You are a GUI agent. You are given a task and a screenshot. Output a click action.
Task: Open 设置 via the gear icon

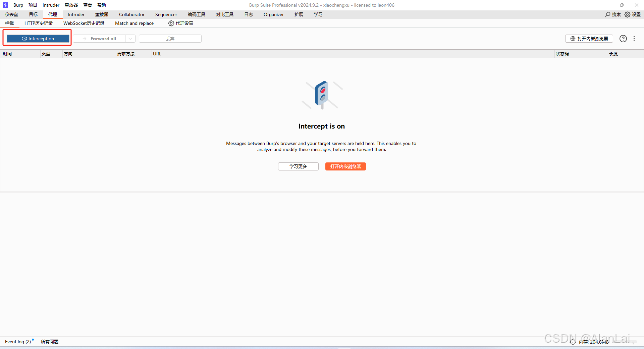627,14
